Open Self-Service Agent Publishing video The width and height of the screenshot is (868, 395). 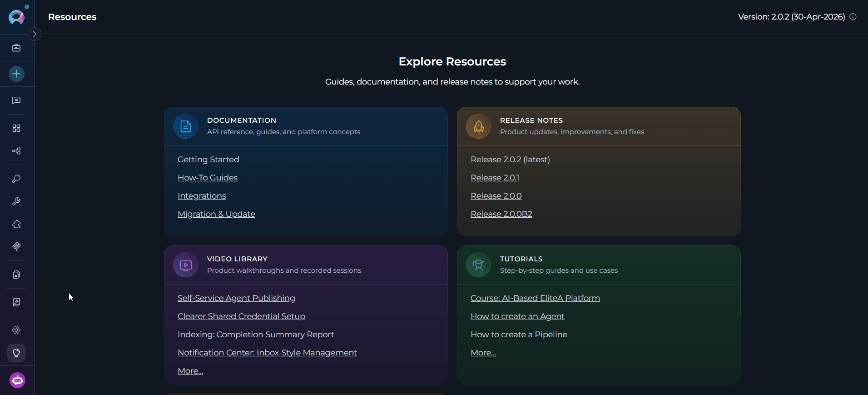click(x=236, y=298)
